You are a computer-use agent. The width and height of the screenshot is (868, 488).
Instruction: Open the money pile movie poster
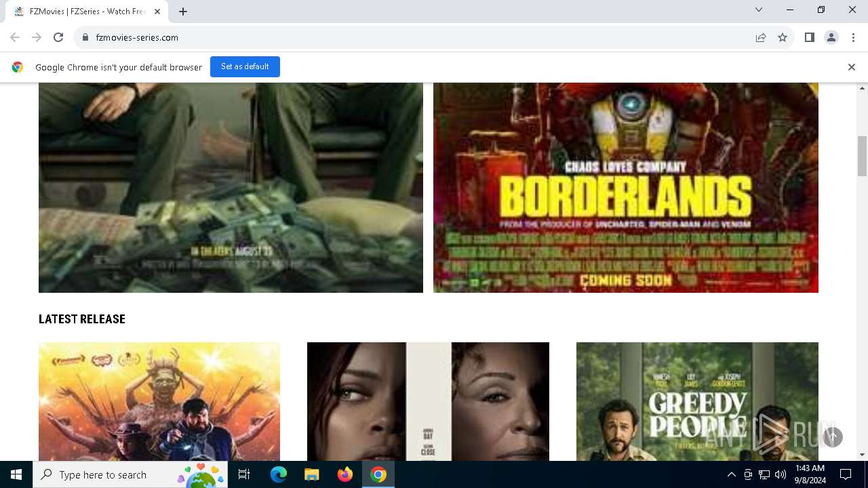[x=231, y=188]
